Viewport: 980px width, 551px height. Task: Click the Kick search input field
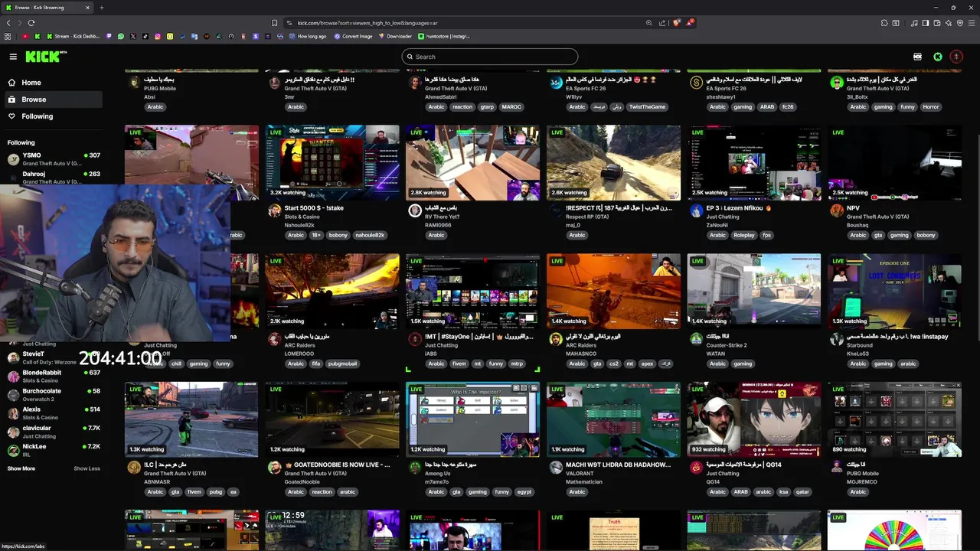[490, 57]
